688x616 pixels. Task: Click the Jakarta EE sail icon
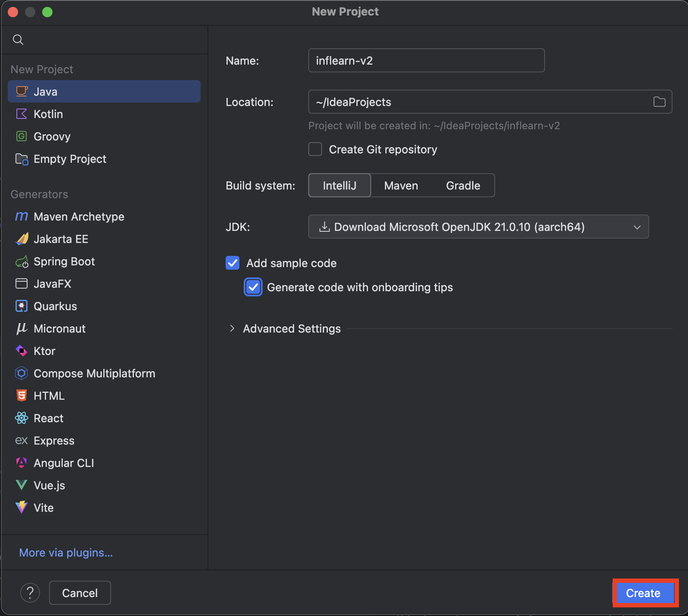click(x=22, y=239)
